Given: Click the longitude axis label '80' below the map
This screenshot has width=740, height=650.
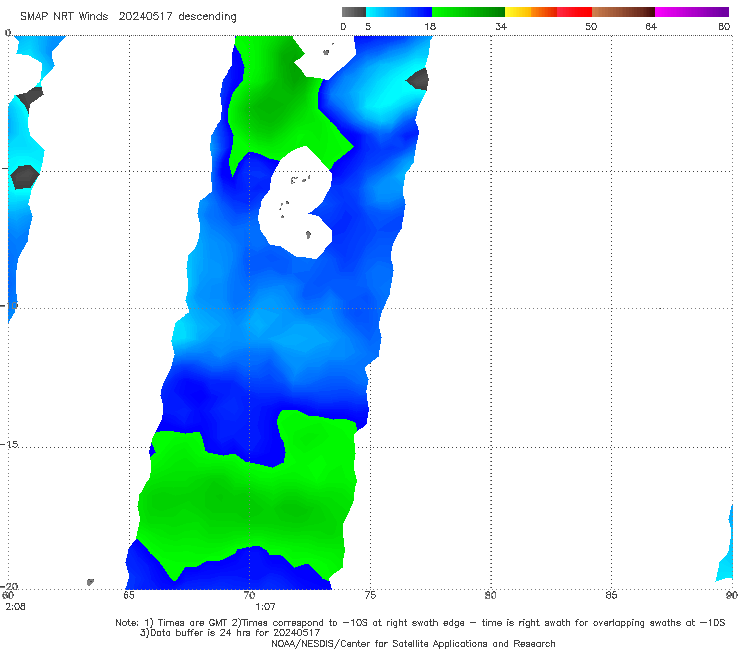Looking at the screenshot, I should coord(490,595).
